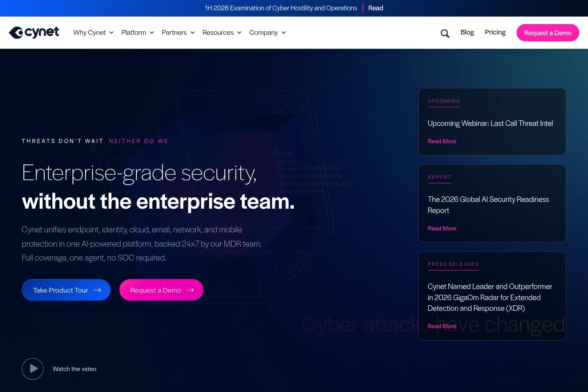Screen dimensions: 588x392
Task: Expand the Why Cynet chevron
Action: point(111,33)
